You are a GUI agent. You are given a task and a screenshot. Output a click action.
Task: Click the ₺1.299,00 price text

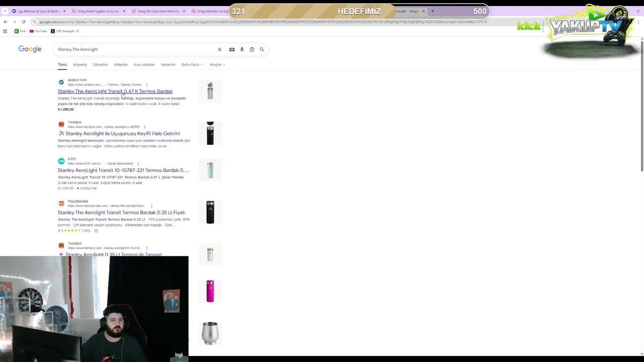click(65, 110)
